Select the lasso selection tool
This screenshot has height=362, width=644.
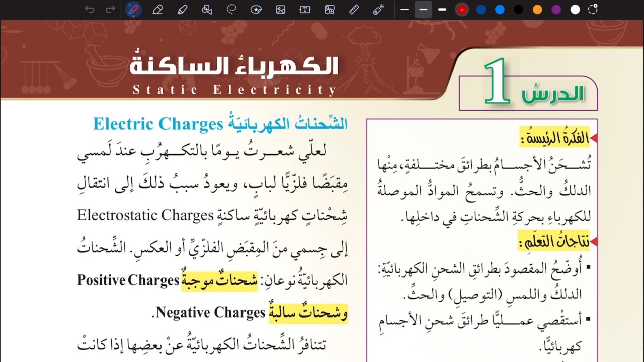pos(231,10)
